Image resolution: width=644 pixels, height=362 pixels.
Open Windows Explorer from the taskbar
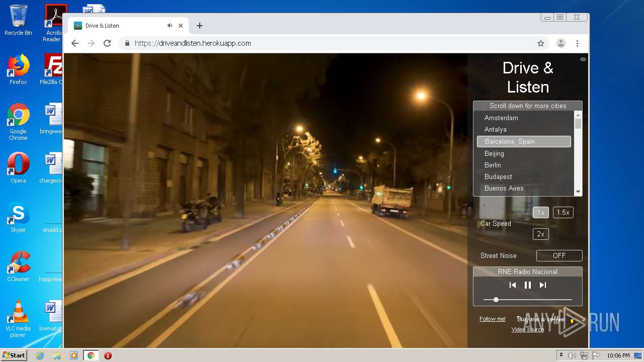pyautogui.click(x=57, y=355)
